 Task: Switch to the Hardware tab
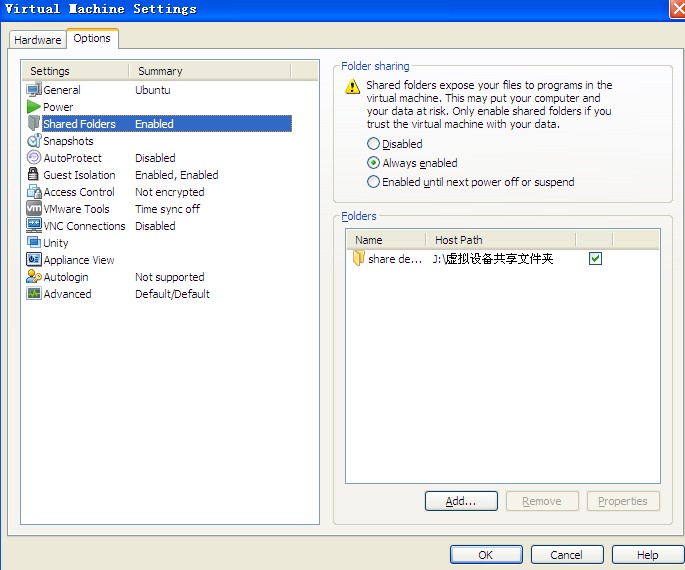(x=38, y=40)
